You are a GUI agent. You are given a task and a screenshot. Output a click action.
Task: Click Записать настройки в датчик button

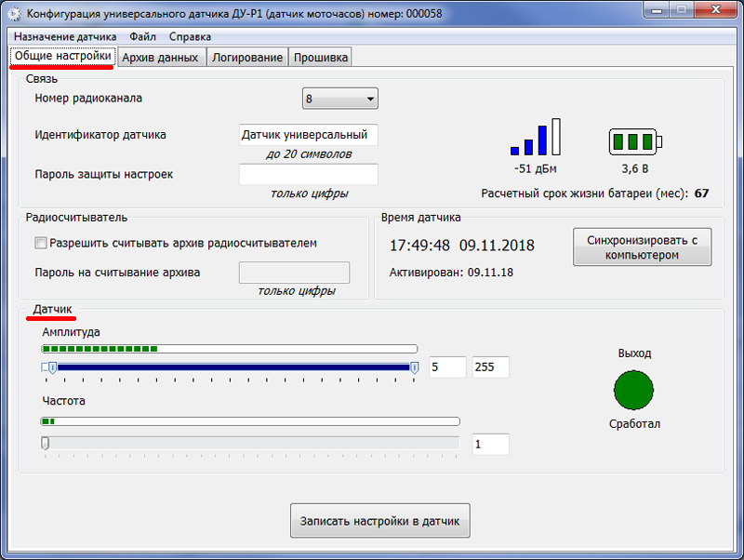coord(380,521)
